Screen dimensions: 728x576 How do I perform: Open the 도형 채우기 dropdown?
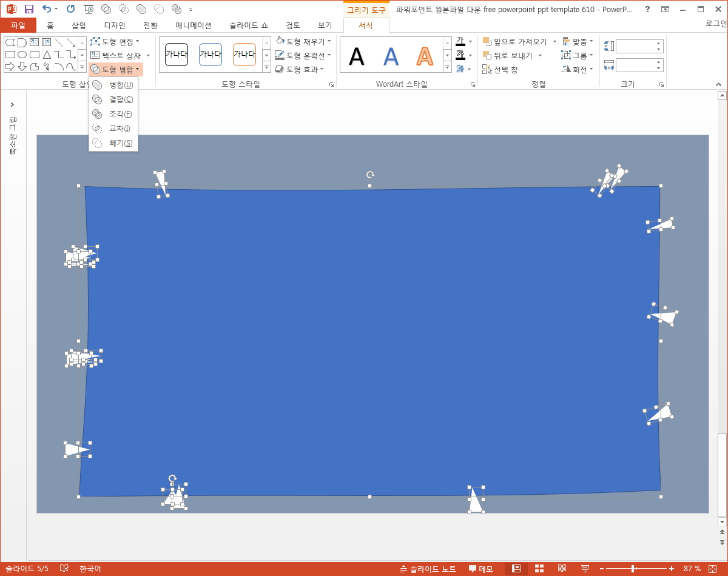click(303, 41)
